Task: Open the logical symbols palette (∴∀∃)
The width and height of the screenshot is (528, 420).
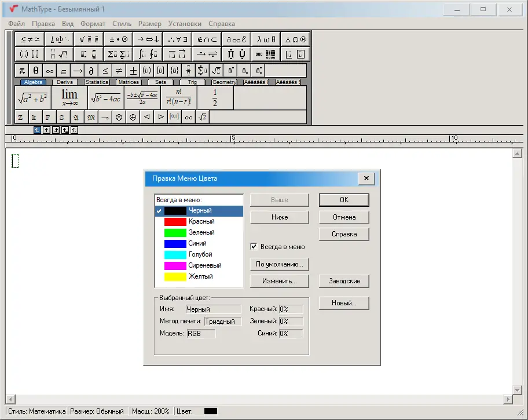Action: coord(178,39)
